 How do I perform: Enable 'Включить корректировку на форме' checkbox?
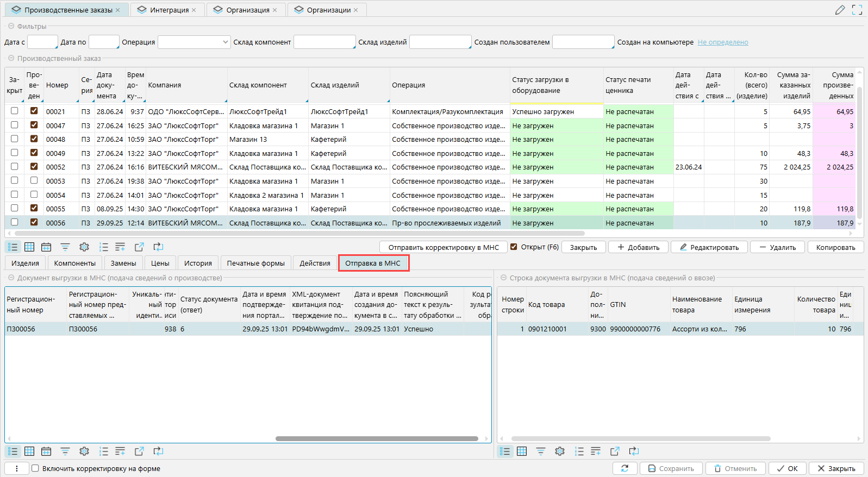35,468
